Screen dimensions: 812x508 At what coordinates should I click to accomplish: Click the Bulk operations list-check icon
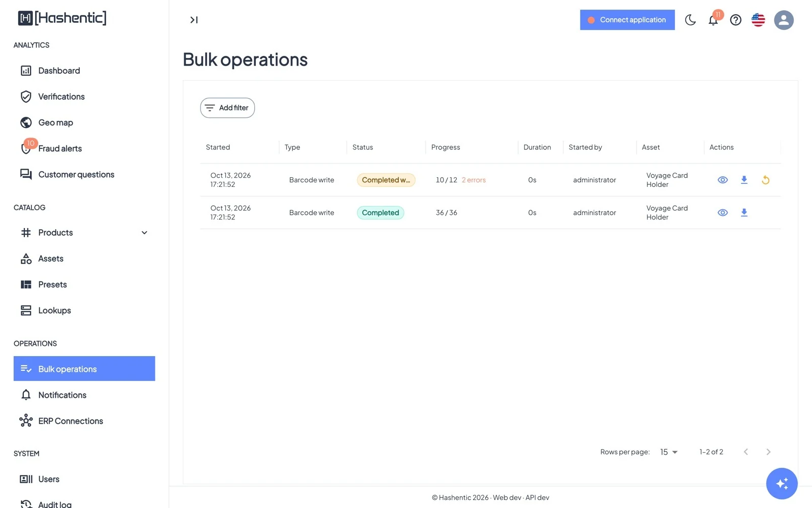tap(26, 369)
